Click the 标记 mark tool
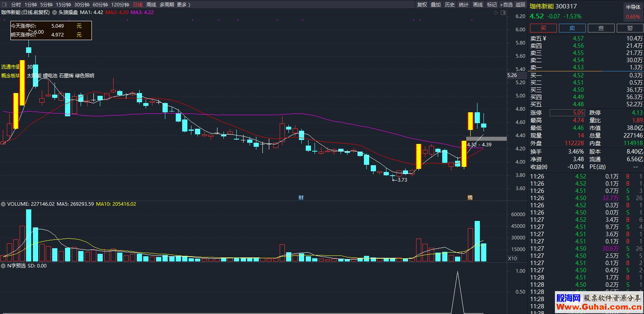This screenshot has width=644, height=314. (492, 4)
